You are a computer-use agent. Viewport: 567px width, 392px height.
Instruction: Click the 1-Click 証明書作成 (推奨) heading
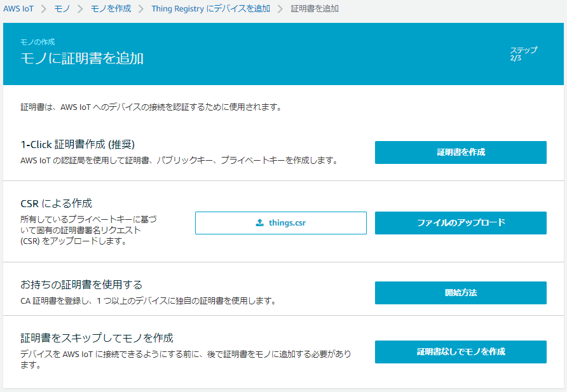78,144
